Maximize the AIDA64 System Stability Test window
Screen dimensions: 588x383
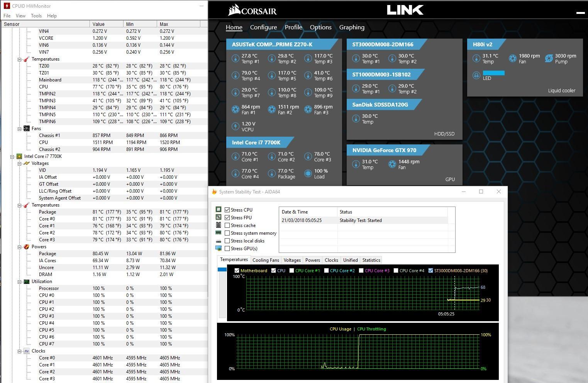coord(481,191)
